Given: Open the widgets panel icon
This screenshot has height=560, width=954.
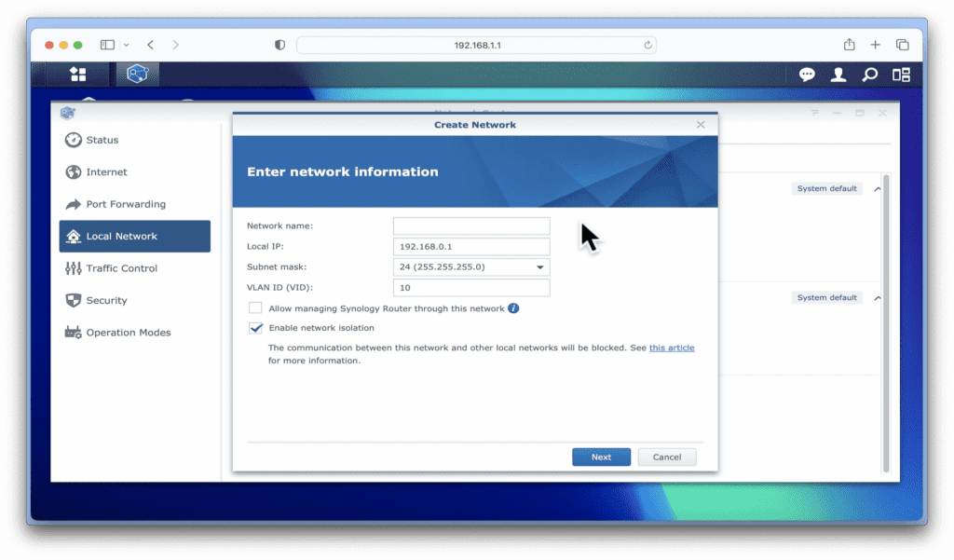Looking at the screenshot, I should [901, 75].
